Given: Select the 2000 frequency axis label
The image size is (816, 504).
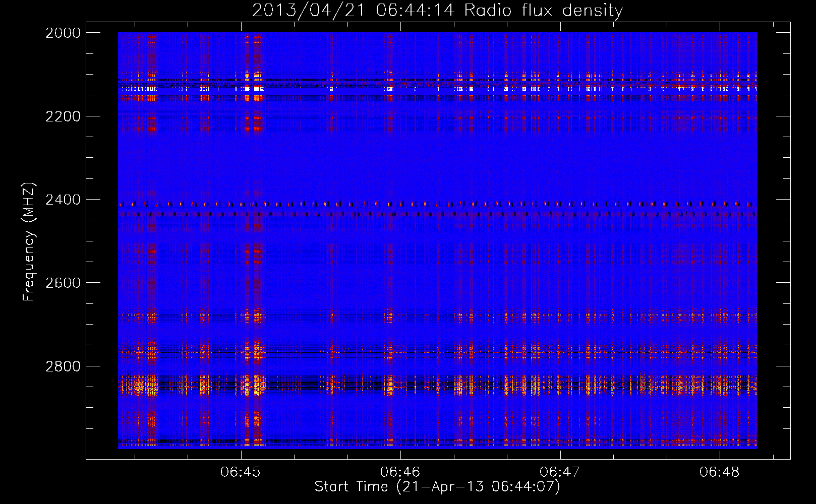Looking at the screenshot, I should tap(63, 33).
